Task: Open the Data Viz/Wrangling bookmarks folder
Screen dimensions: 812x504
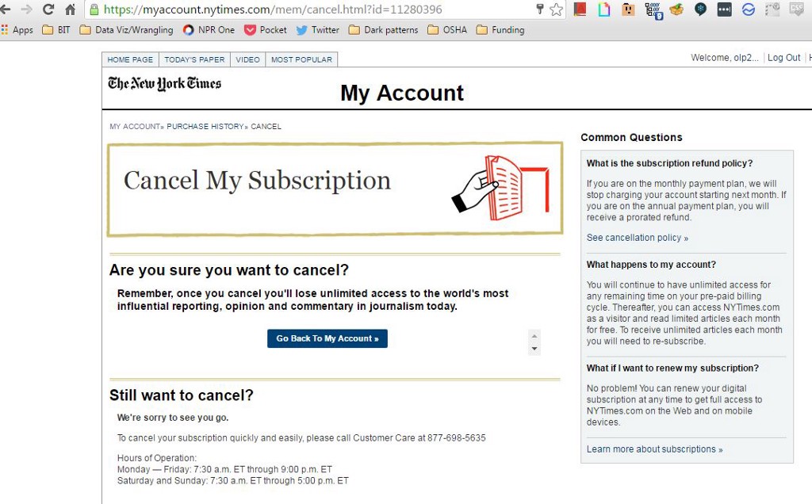Action: coord(126,30)
